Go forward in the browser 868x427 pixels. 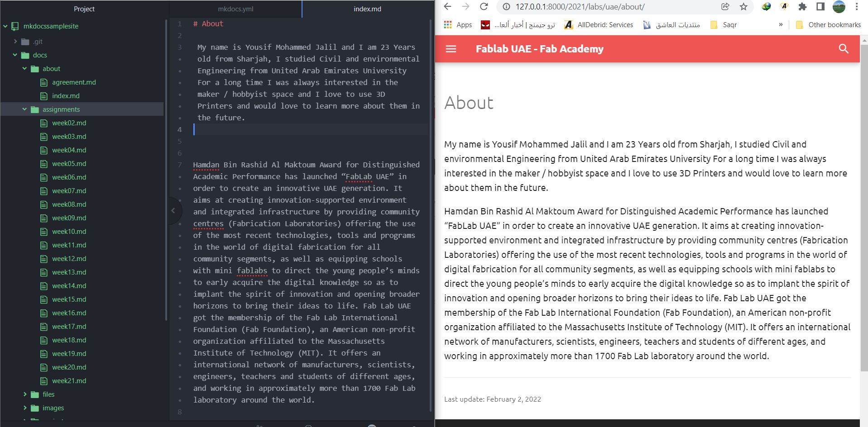pyautogui.click(x=465, y=7)
